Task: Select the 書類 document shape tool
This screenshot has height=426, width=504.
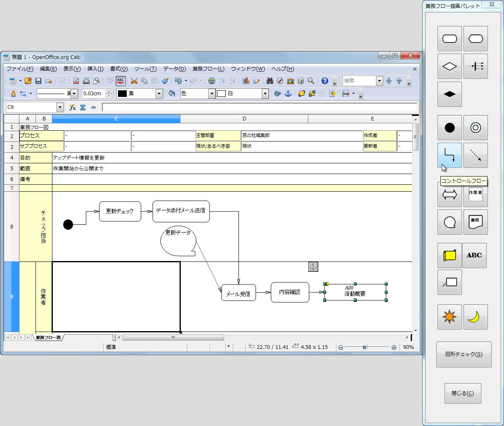Action: point(476,222)
